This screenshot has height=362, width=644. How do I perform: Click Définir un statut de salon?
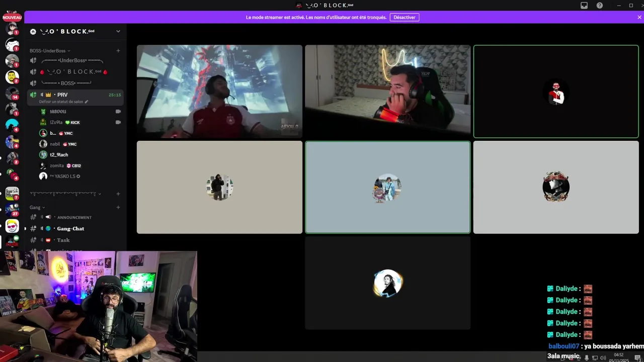61,102
